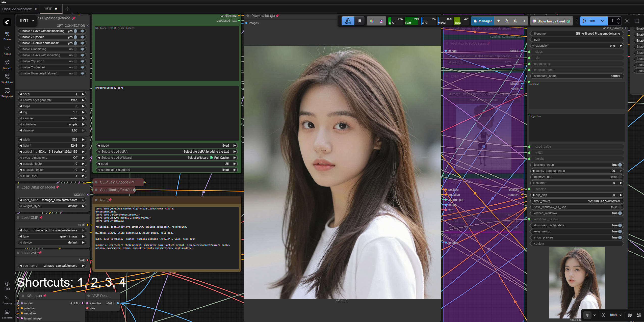Expand the Run button dropdown arrow
The width and height of the screenshot is (644, 322).
click(602, 21)
